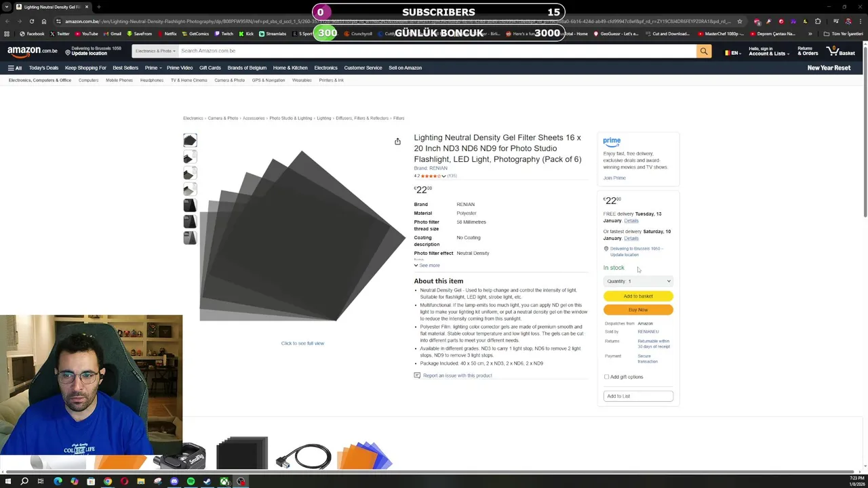Image resolution: width=868 pixels, height=488 pixels.
Task: Expand See more product details
Action: tap(427, 266)
